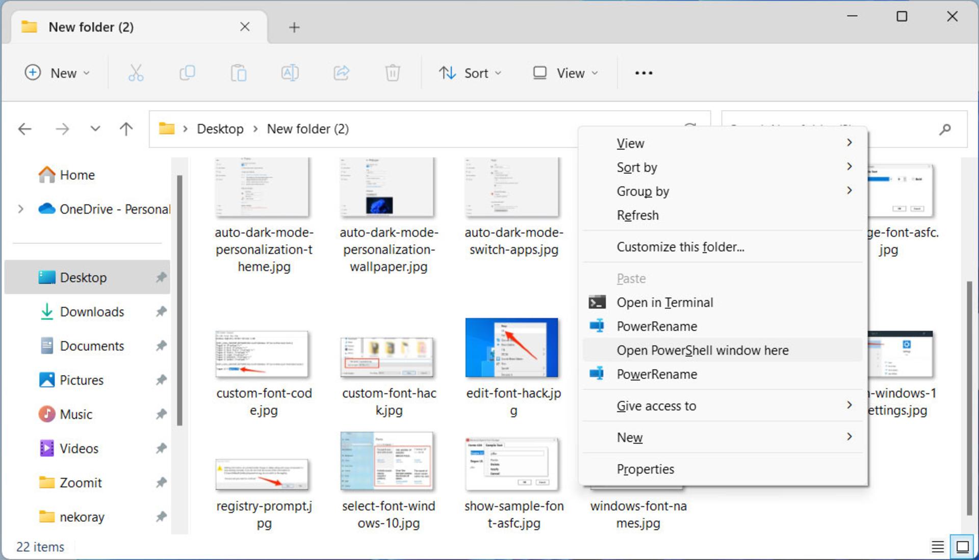
Task: Switch to large thumbnails view icon
Action: [x=963, y=547]
